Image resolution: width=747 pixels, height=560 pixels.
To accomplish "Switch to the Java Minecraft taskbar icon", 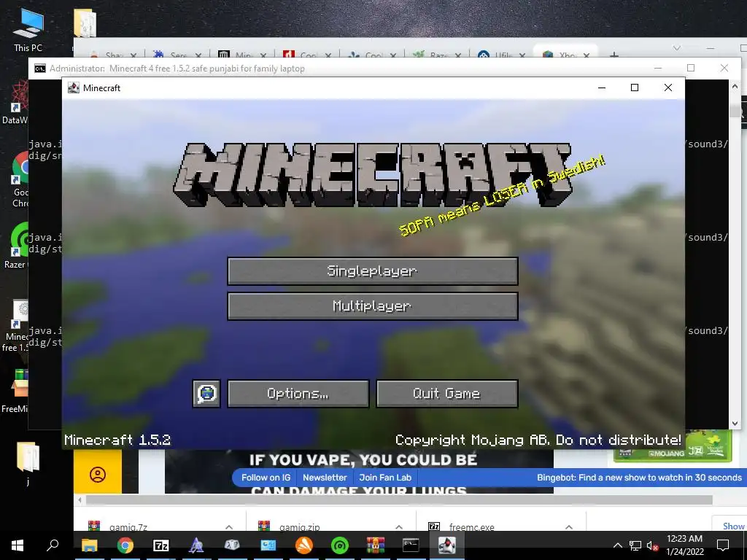I will tap(447, 545).
